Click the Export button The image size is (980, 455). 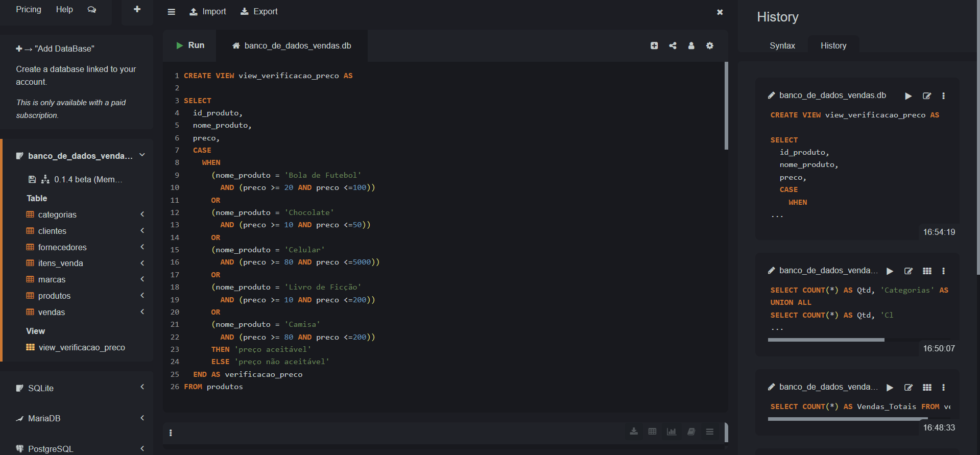259,12
